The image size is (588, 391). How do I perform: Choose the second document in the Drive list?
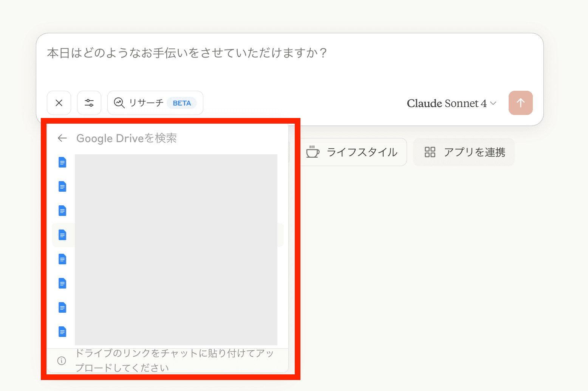[x=62, y=186]
